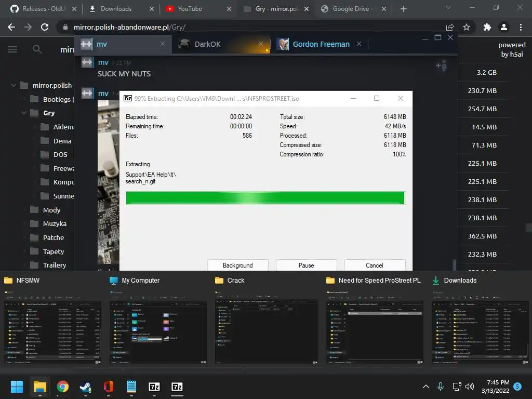This screenshot has width=532, height=399.
Task: Open the DOS folder in tree
Action: coord(54,154)
